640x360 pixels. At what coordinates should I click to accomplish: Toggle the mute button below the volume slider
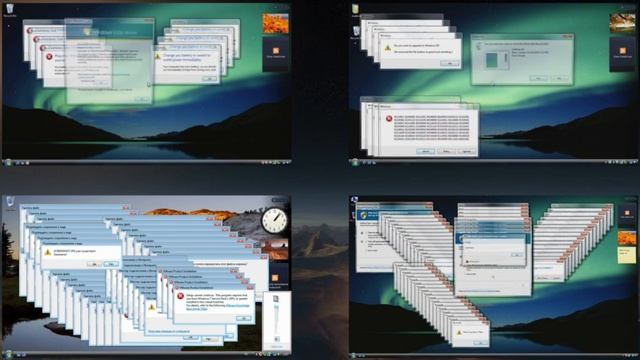click(x=276, y=339)
